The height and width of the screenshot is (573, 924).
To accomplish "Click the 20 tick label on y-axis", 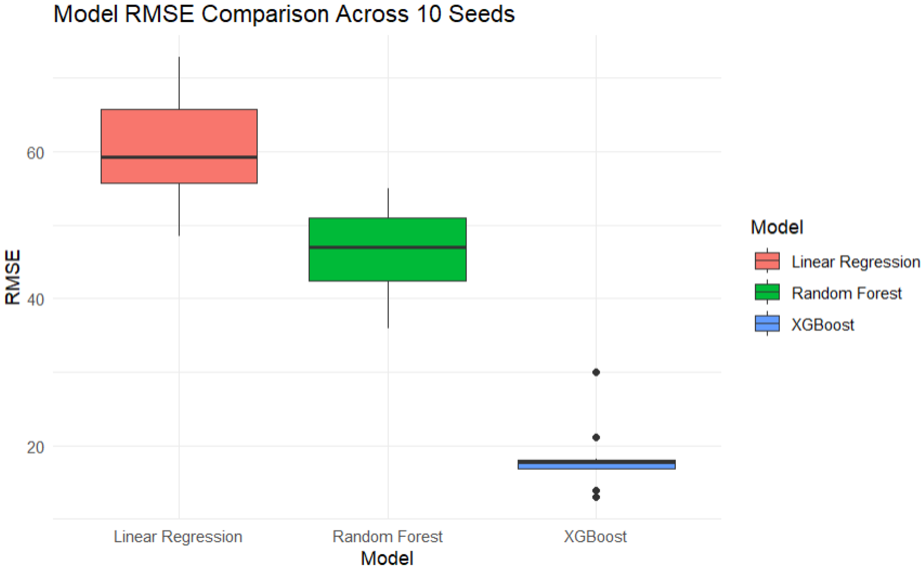I will click(35, 448).
